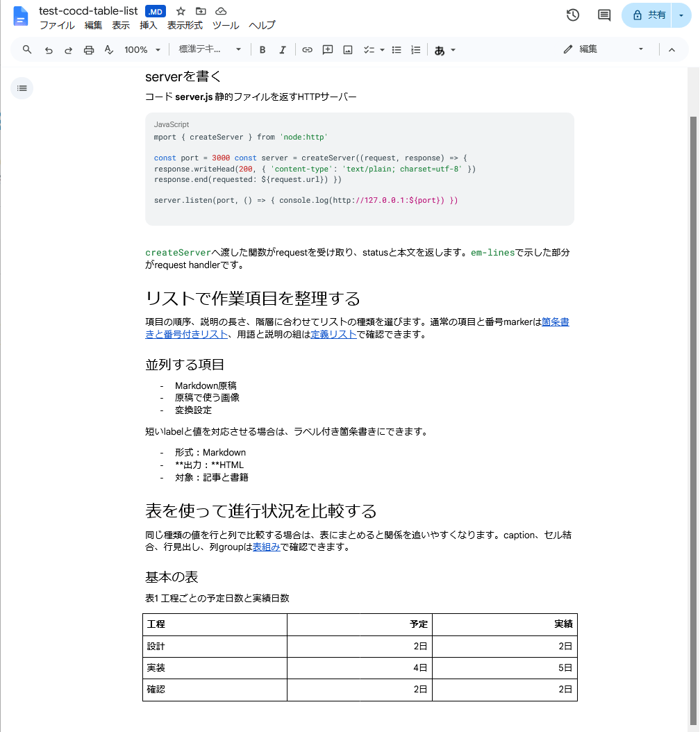Click the table cell 実装
700x732 pixels.
pos(215,668)
